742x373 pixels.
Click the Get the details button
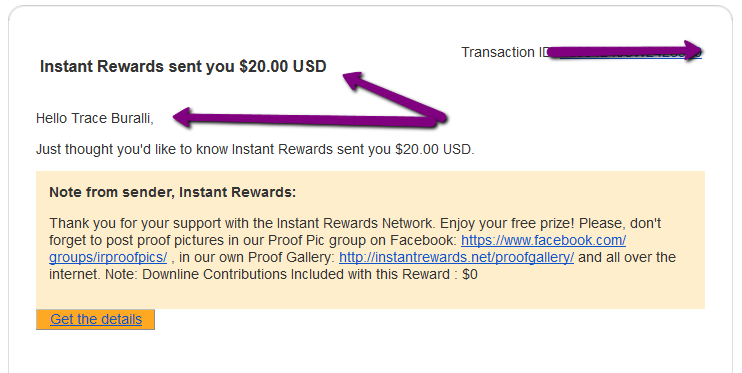[95, 320]
